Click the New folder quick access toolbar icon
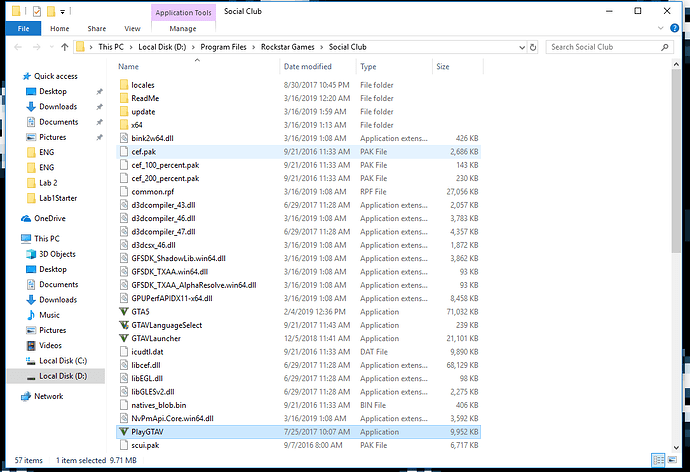This screenshot has height=472, width=690. click(51, 11)
